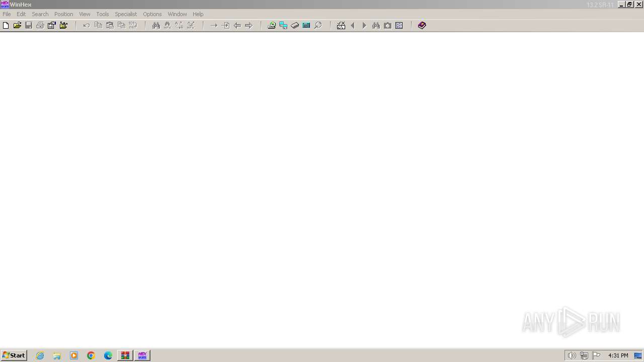644x362 pixels.
Task: Click the Open Disk toolbar icon
Action: pos(272,25)
